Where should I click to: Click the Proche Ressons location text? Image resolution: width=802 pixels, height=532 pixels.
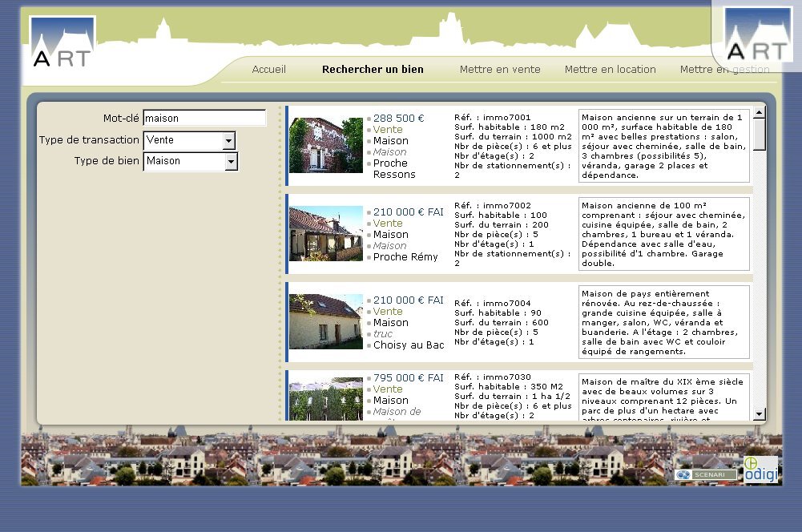(x=394, y=169)
